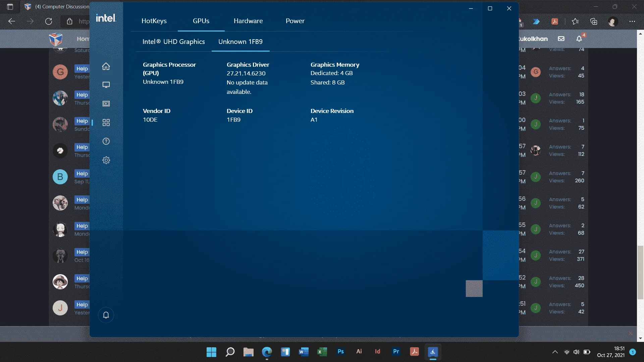
Task: Open the Preferences gear icon in sidebar
Action: click(106, 160)
